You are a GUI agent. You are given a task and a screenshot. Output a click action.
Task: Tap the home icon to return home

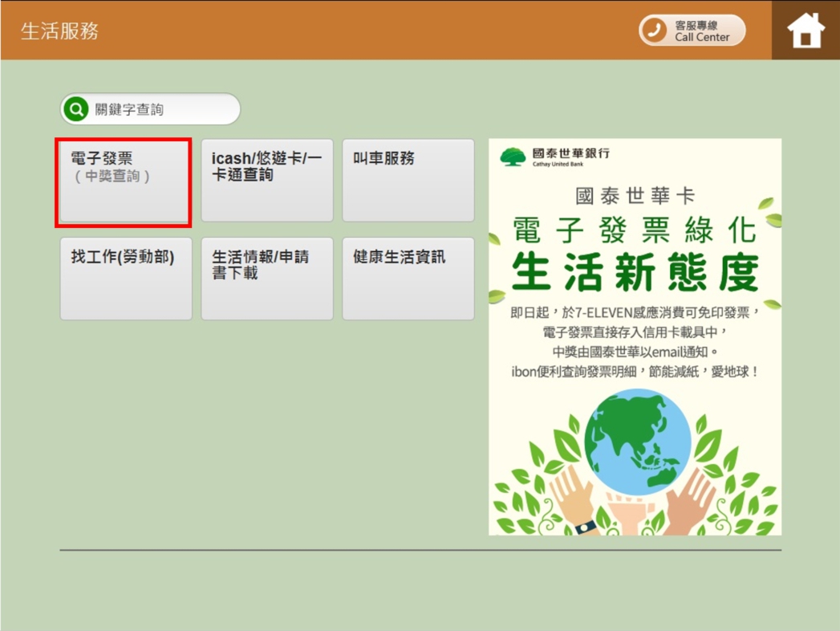[x=805, y=31]
